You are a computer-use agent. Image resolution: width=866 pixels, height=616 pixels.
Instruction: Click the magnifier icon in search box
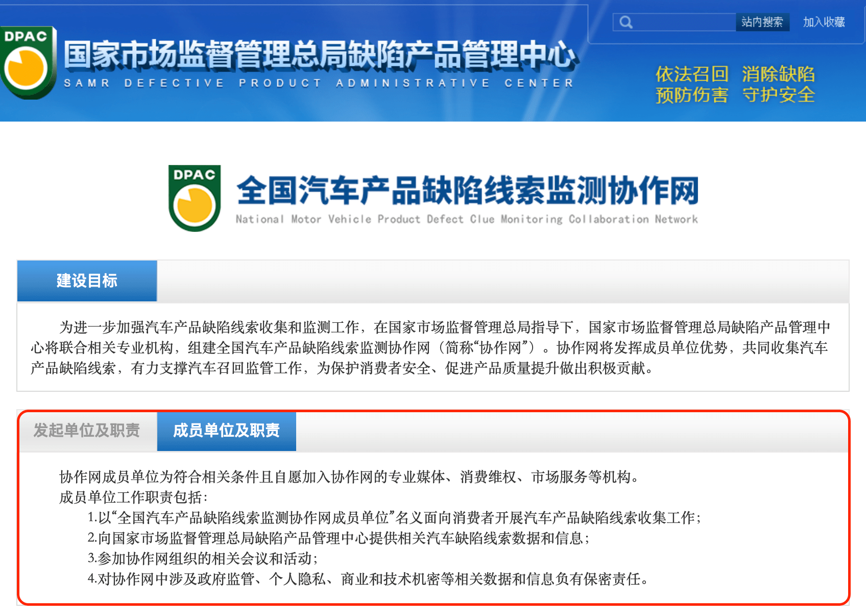click(x=626, y=22)
